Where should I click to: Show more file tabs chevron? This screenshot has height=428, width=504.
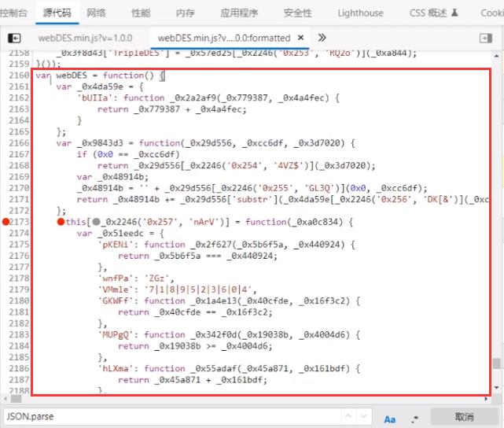(322, 38)
